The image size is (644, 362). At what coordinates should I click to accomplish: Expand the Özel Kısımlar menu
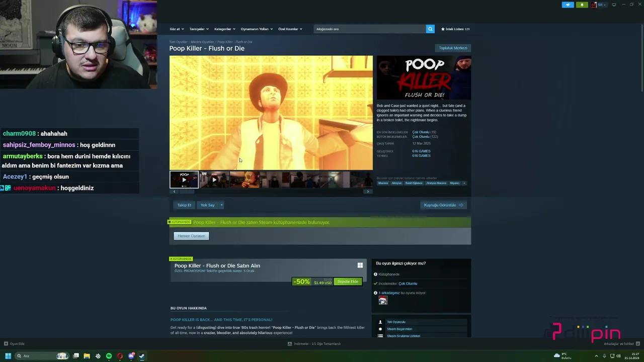click(x=290, y=29)
